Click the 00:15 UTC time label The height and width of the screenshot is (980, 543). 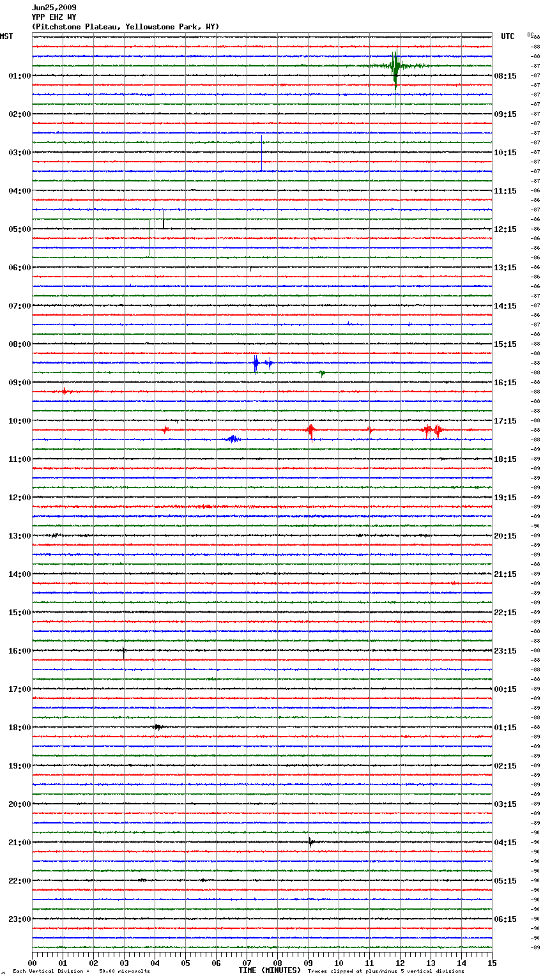pos(505,689)
